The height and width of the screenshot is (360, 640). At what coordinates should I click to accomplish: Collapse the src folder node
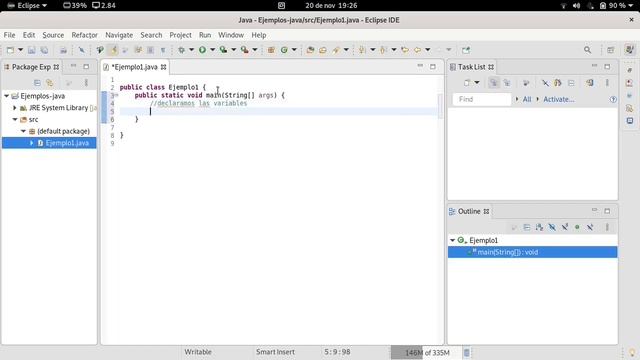tap(15, 120)
